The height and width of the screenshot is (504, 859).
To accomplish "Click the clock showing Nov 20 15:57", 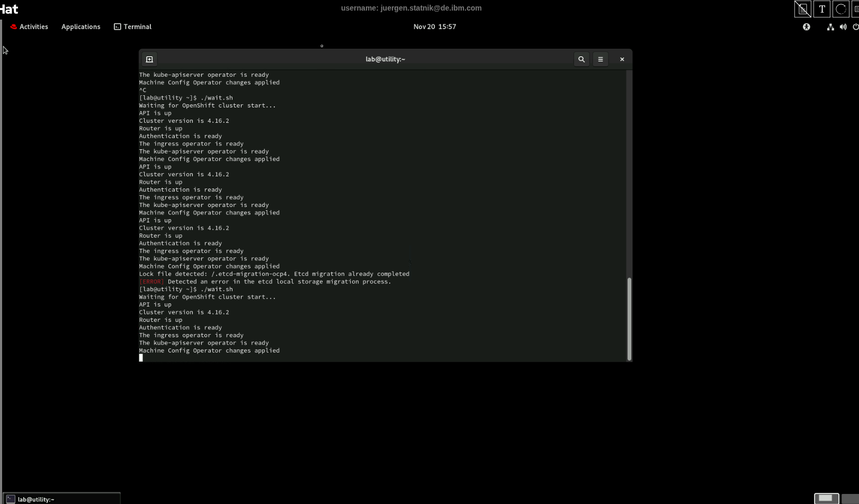I will [x=435, y=27].
